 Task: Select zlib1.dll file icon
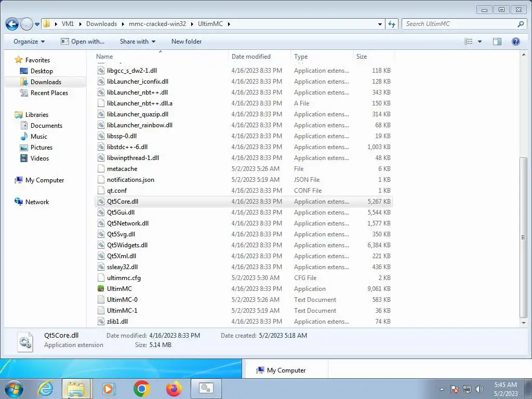[101, 321]
